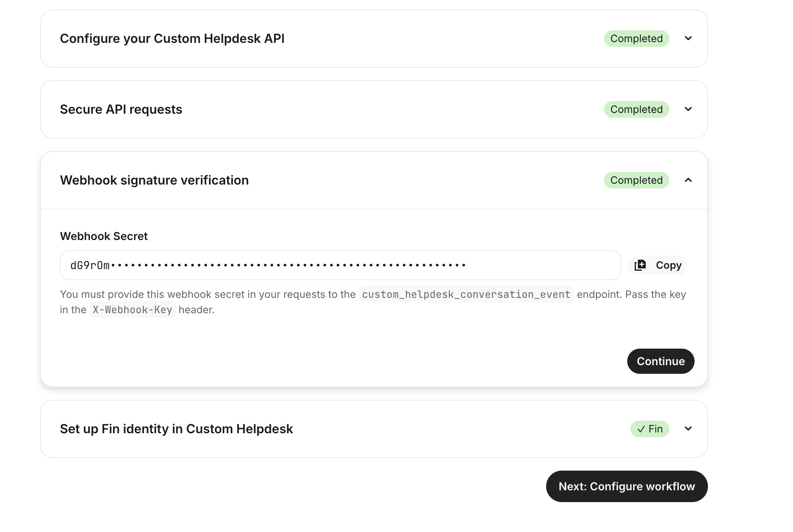
Task: Click the Webhook Secret field label
Action: coord(104,236)
